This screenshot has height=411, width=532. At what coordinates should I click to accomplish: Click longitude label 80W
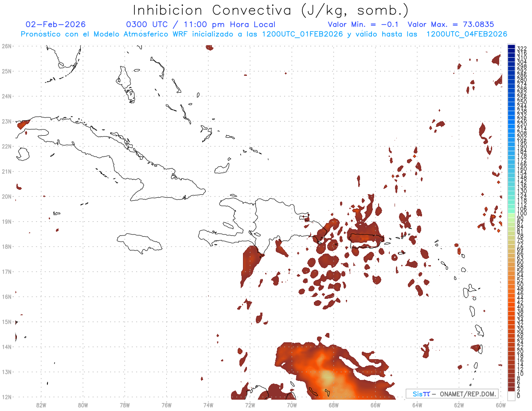[83, 405]
